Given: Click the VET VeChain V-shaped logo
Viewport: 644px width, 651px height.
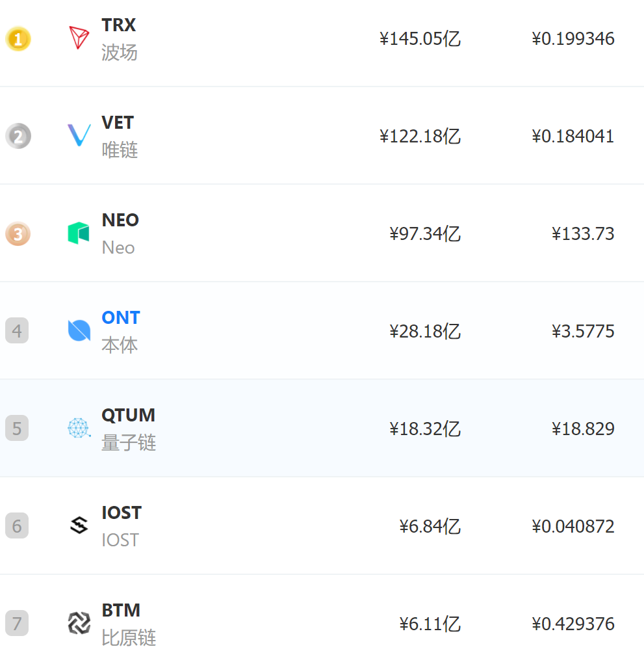Looking at the screenshot, I should 79,135.
